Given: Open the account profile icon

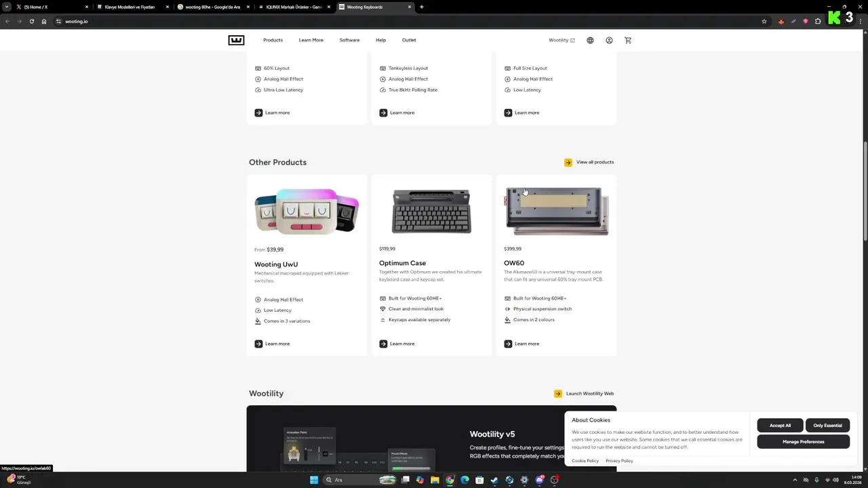Looking at the screenshot, I should click(609, 40).
